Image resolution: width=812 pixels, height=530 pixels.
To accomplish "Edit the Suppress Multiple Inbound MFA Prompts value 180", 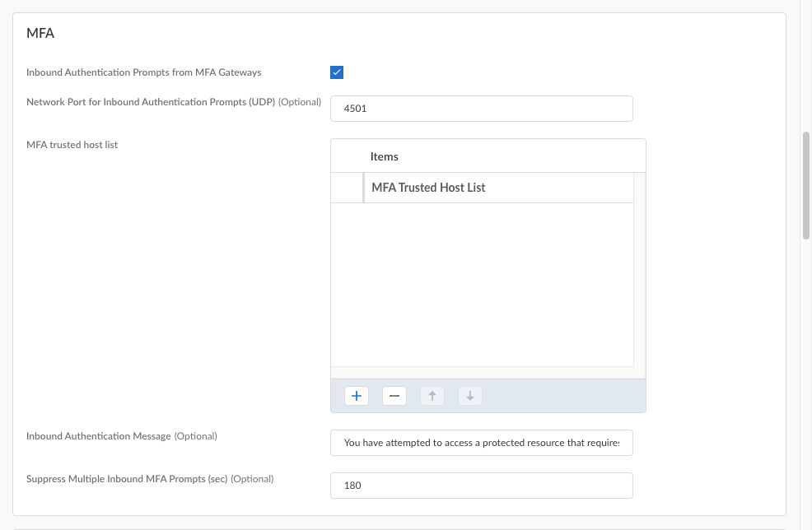I will pos(481,486).
